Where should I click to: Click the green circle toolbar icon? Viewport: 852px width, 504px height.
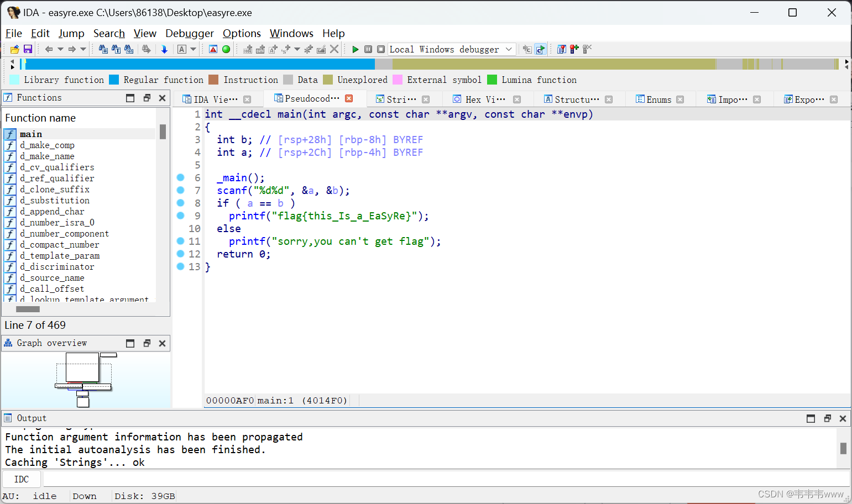point(226,49)
